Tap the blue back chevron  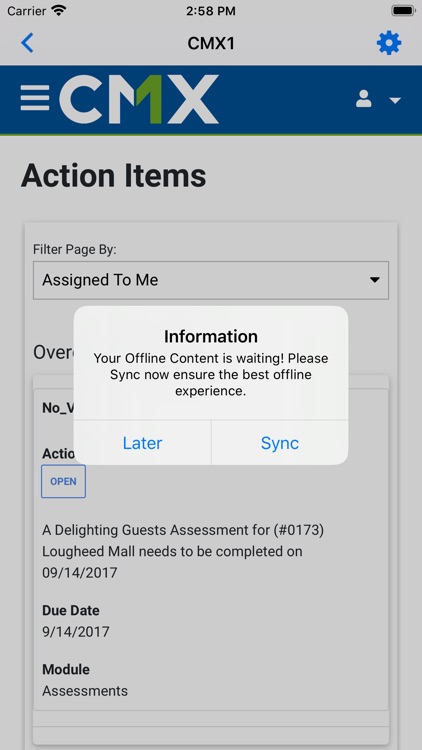click(27, 43)
